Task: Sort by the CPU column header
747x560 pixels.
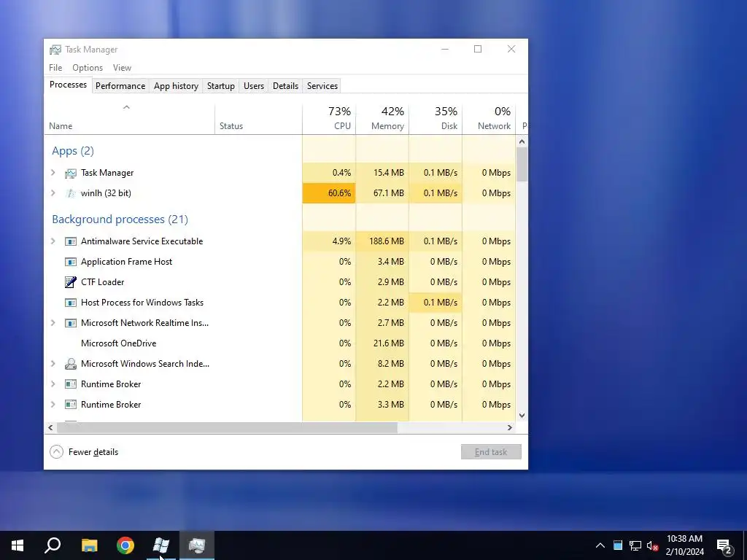Action: coord(329,119)
